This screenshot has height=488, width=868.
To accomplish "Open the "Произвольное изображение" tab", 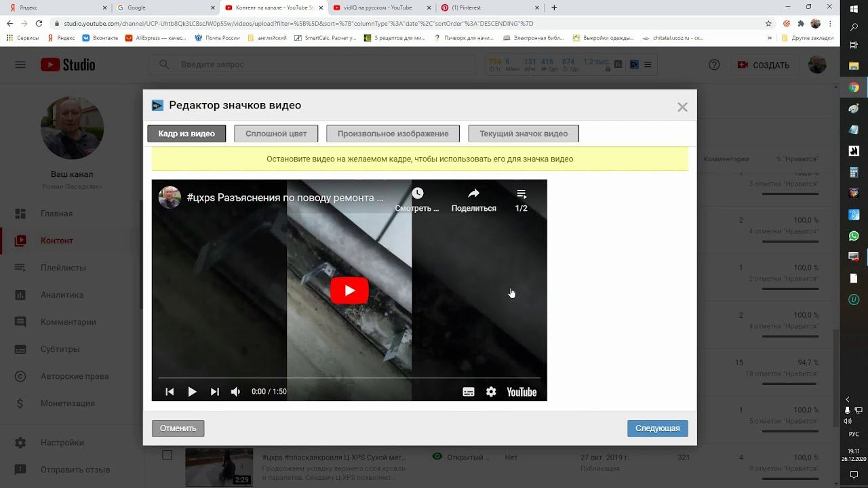I will coord(393,134).
